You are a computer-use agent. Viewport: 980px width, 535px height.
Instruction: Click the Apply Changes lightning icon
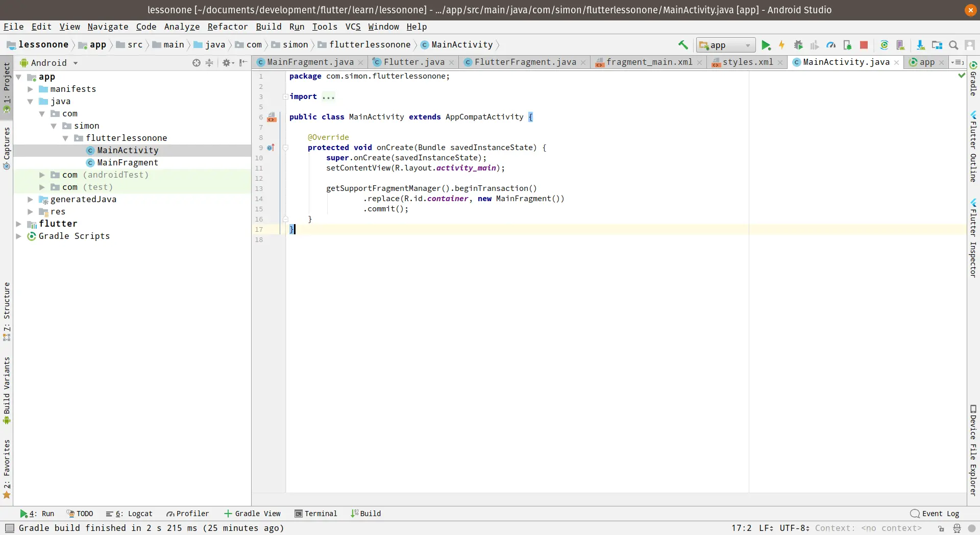click(781, 45)
